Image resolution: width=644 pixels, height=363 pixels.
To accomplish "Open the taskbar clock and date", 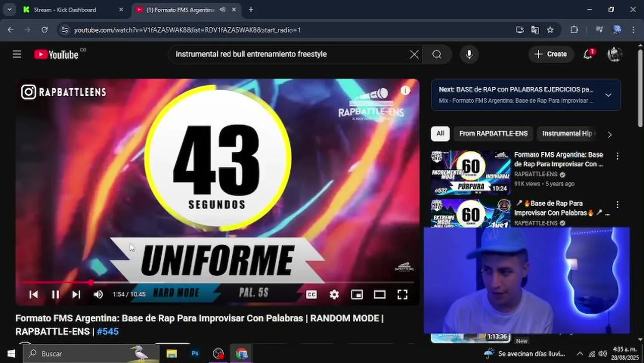I will pyautogui.click(x=625, y=353).
